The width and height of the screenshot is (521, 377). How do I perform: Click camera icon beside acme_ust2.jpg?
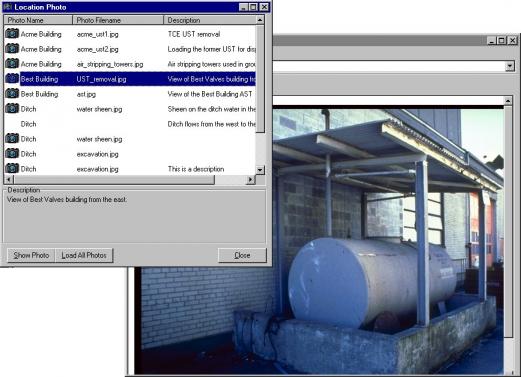[x=12, y=49]
